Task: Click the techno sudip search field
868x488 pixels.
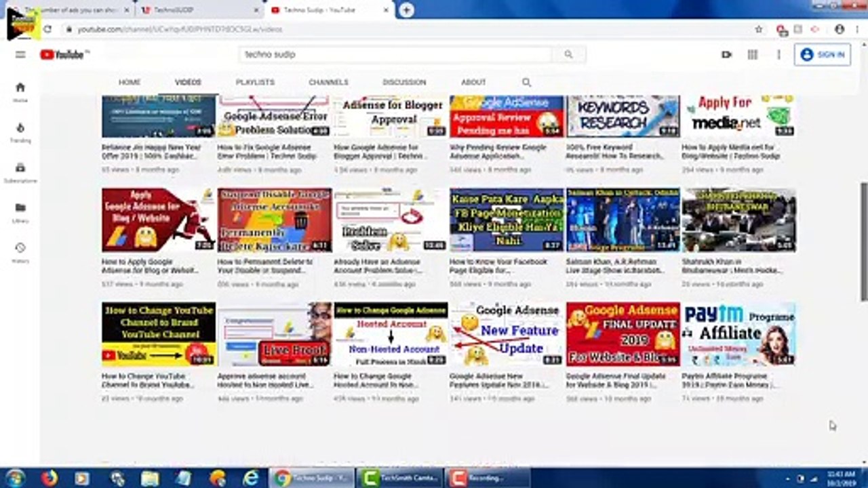Action: [x=396, y=54]
